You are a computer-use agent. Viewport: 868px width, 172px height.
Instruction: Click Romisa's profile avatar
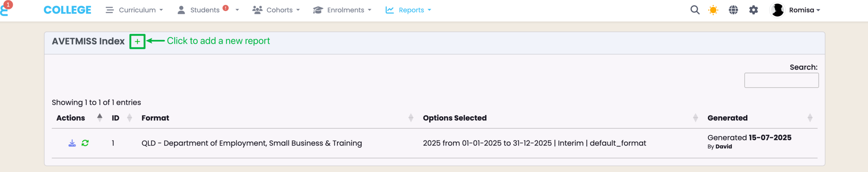tap(777, 10)
